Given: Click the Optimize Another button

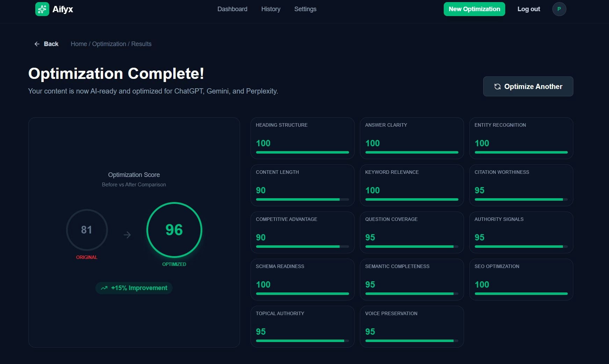Looking at the screenshot, I should coord(528,87).
